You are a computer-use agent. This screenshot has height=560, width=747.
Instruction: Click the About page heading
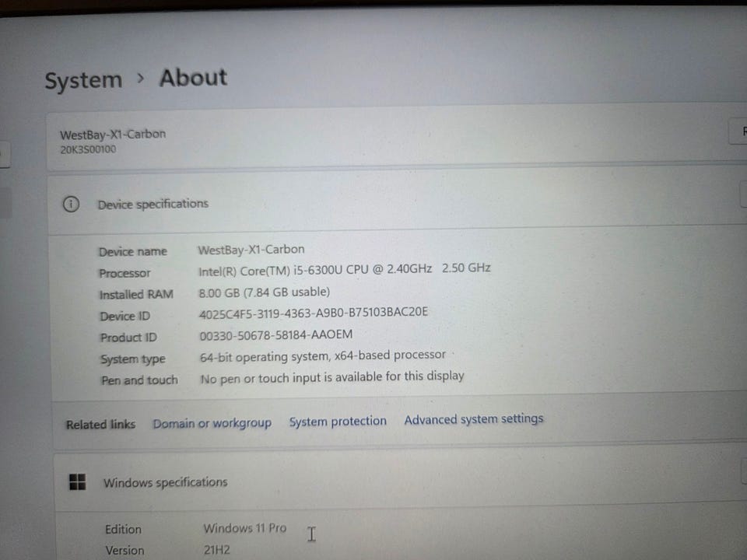193,78
